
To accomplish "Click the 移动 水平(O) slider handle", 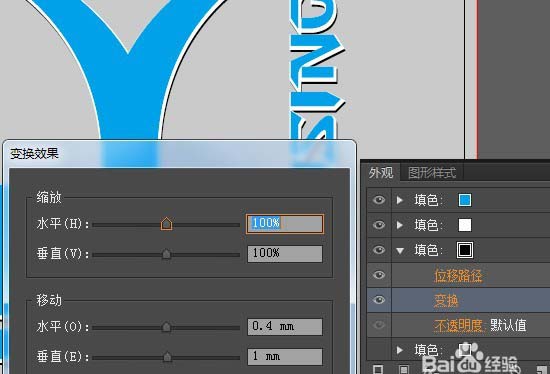I will (x=166, y=327).
